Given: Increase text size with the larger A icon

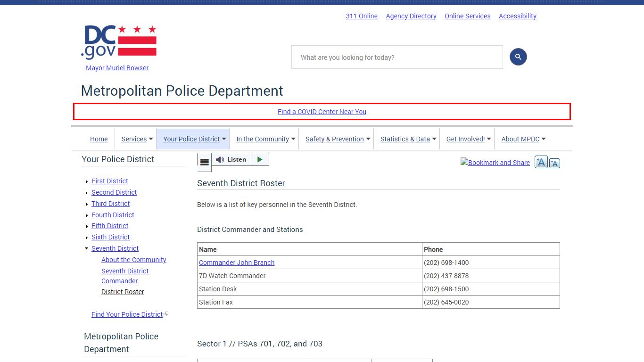Looking at the screenshot, I should coord(541,162).
